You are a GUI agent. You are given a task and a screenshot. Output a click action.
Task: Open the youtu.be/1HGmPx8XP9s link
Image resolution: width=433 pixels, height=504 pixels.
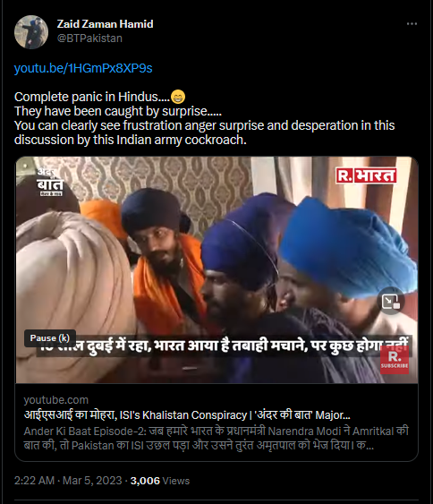coord(83,68)
